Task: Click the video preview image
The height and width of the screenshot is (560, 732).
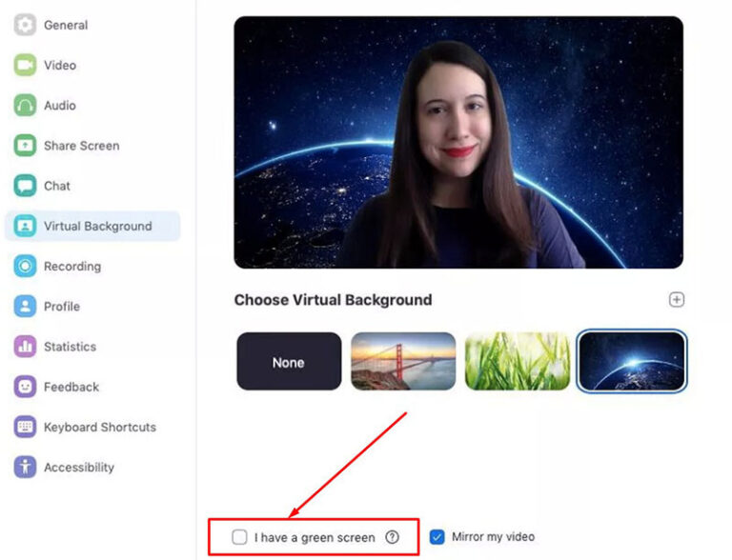Action: [458, 142]
